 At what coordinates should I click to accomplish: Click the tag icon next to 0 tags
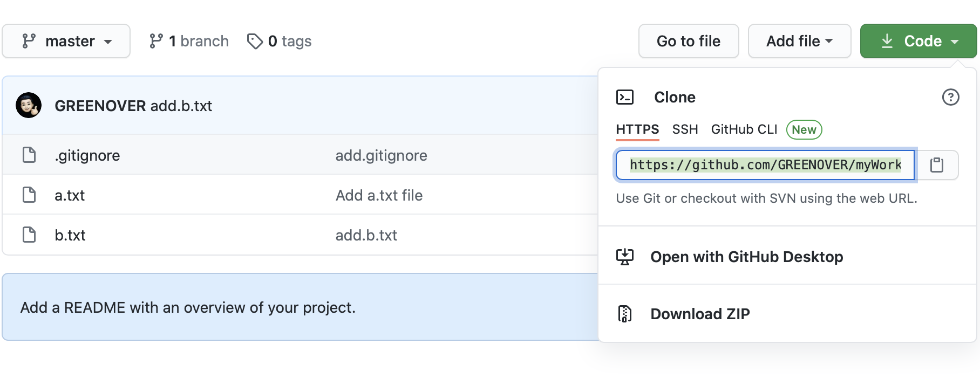(x=255, y=41)
